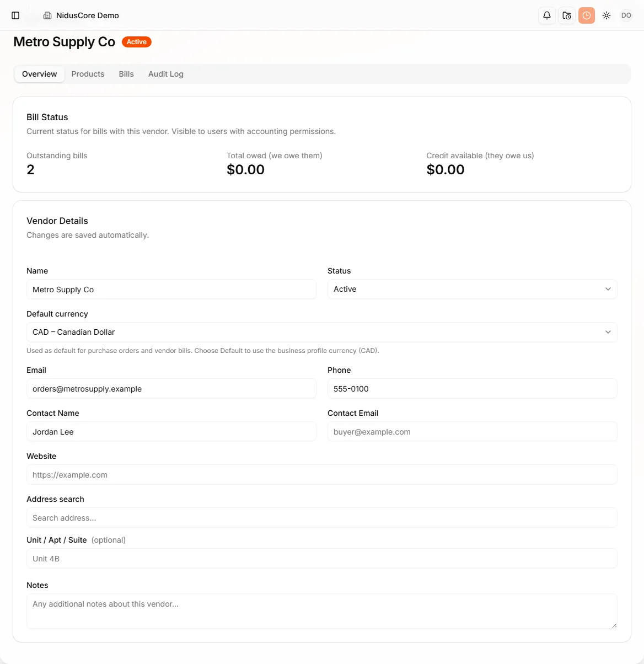Open the notifications bell
644x664 pixels.
coord(547,15)
